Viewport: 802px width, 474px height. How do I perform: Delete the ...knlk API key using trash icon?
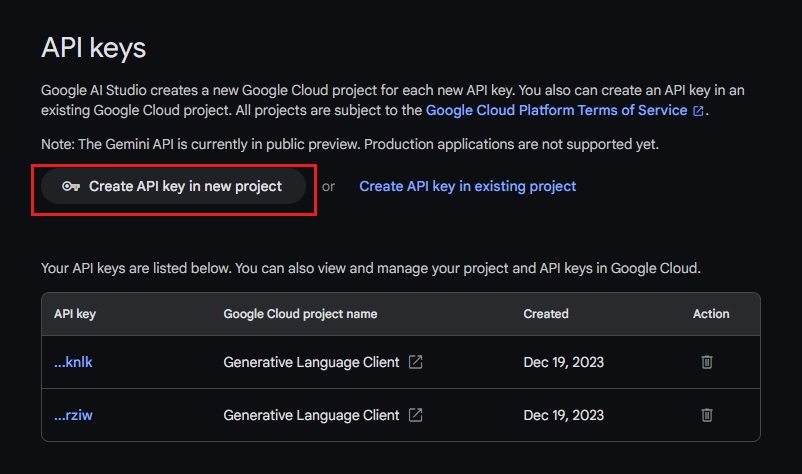[707, 362]
